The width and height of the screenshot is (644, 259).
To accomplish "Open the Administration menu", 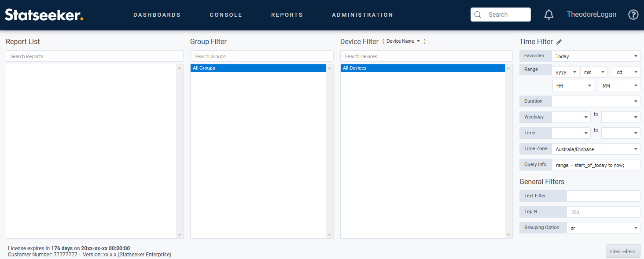I will click(362, 15).
